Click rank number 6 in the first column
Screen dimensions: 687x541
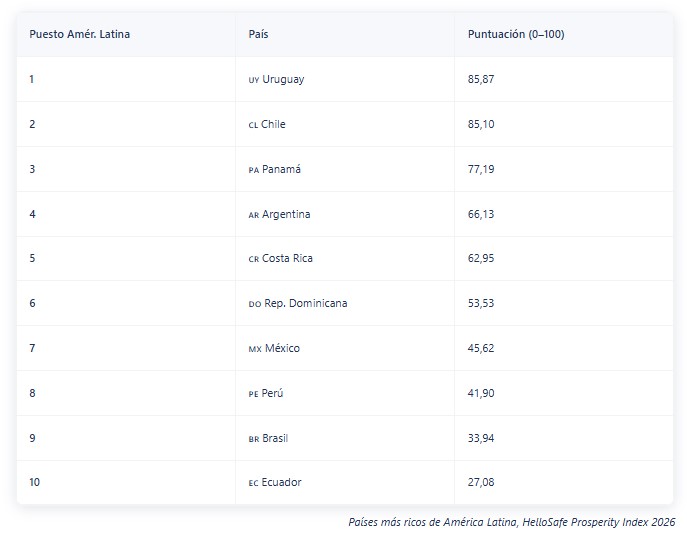point(32,303)
